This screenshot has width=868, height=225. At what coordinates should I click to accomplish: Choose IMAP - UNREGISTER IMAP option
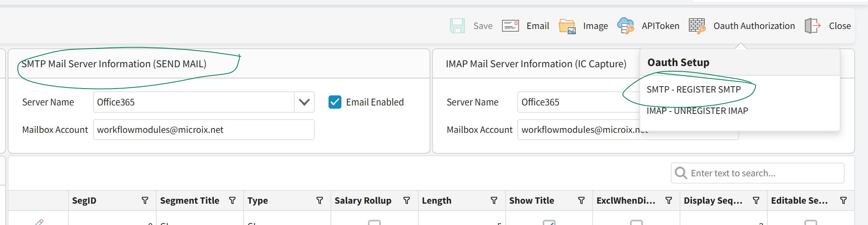pyautogui.click(x=697, y=111)
